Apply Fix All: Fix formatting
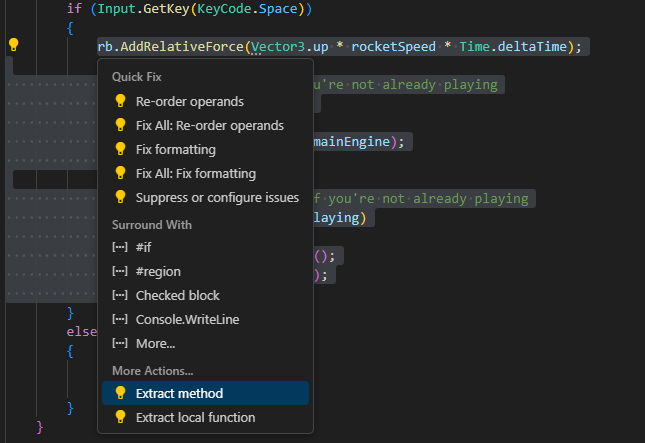Image resolution: width=645 pixels, height=443 pixels. (195, 173)
